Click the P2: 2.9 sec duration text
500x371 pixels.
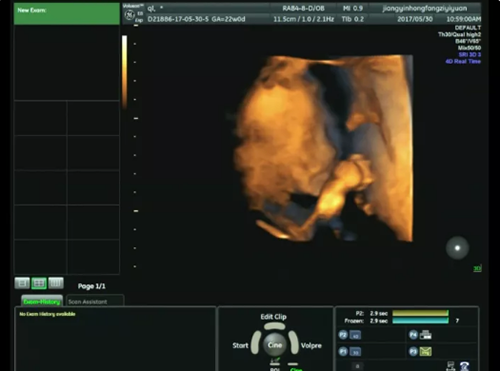click(371, 313)
